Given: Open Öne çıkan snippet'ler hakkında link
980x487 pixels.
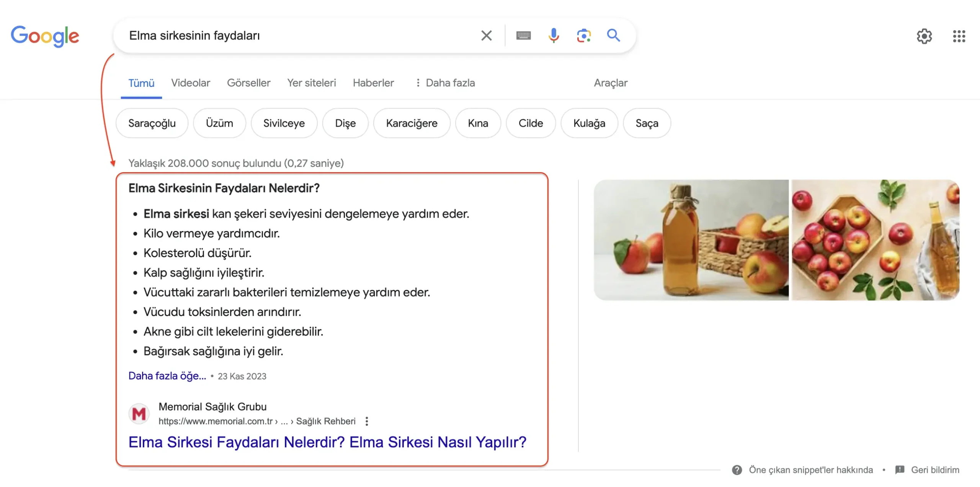Looking at the screenshot, I should tap(811, 470).
